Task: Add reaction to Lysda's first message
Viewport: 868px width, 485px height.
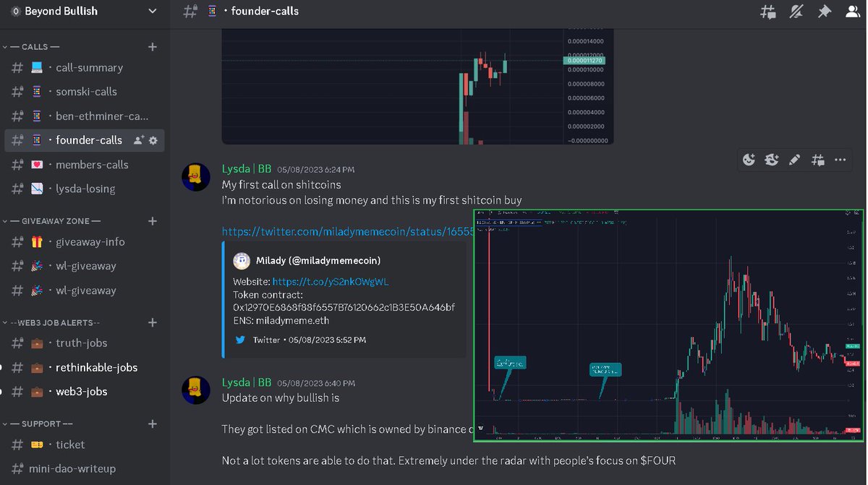Action: (749, 160)
